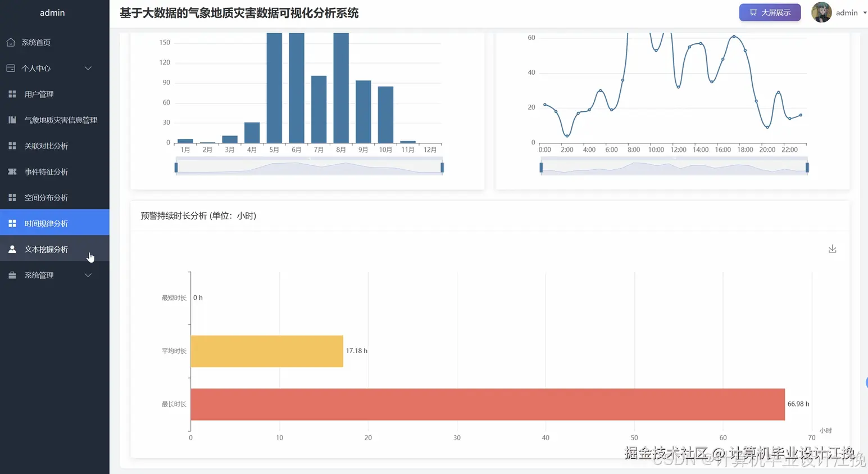Viewport: 868px width, 474px height.
Task: Click the grid icon beside 空间分布分析
Action: tap(12, 197)
